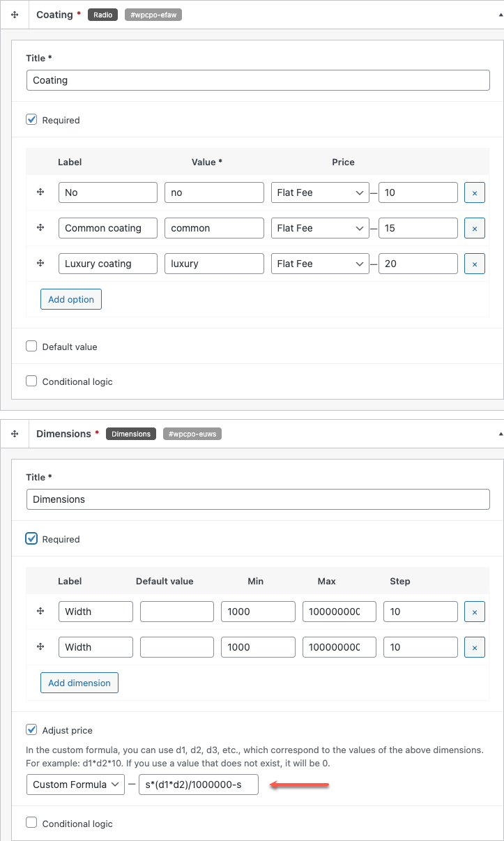This screenshot has height=841, width=504.
Task: Click the value input containing luxury
Action: pos(214,264)
